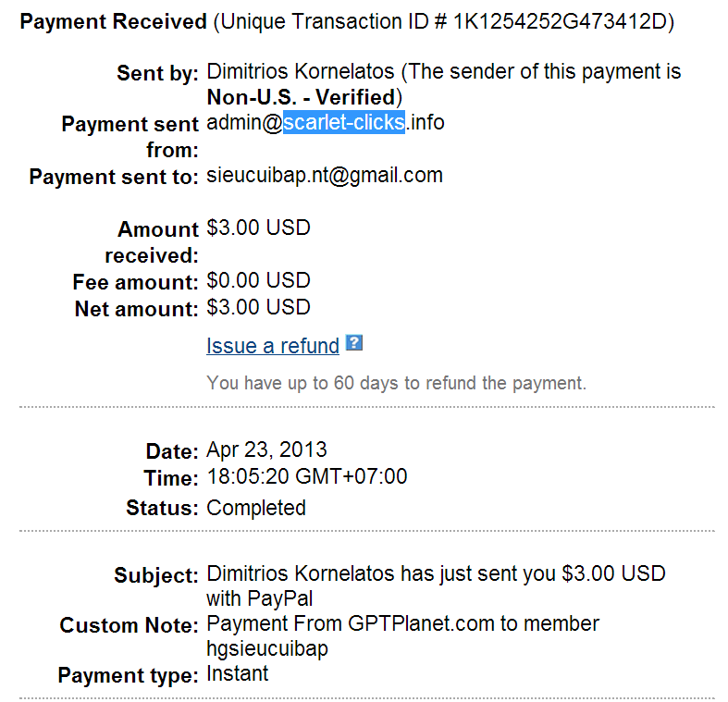Click the date Apr 23, 2013
Screen dimensions: 728x702
click(266, 450)
